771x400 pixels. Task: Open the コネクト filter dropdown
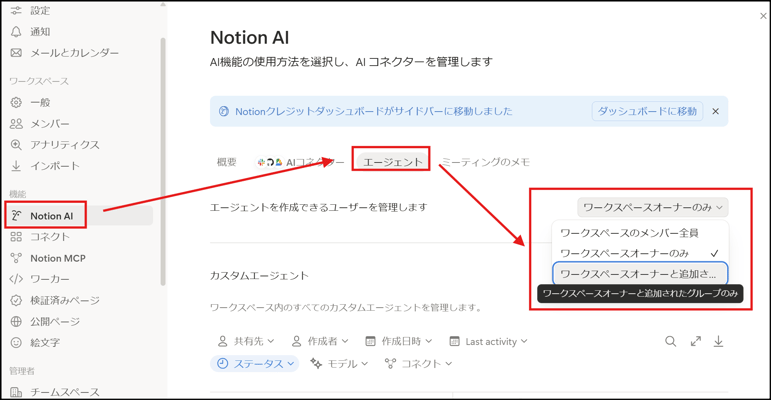pos(418,364)
